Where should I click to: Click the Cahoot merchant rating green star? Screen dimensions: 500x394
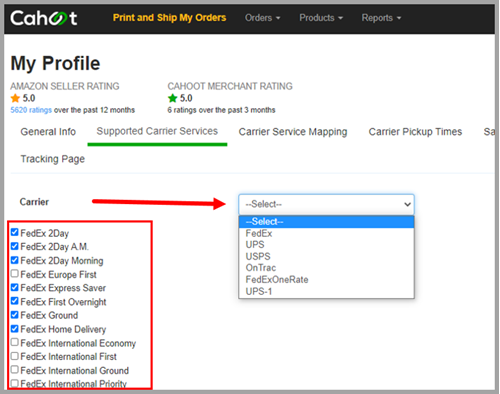173,98
